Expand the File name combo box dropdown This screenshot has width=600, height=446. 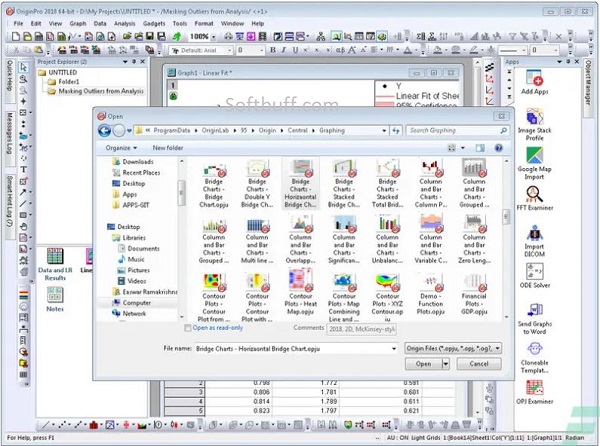393,348
